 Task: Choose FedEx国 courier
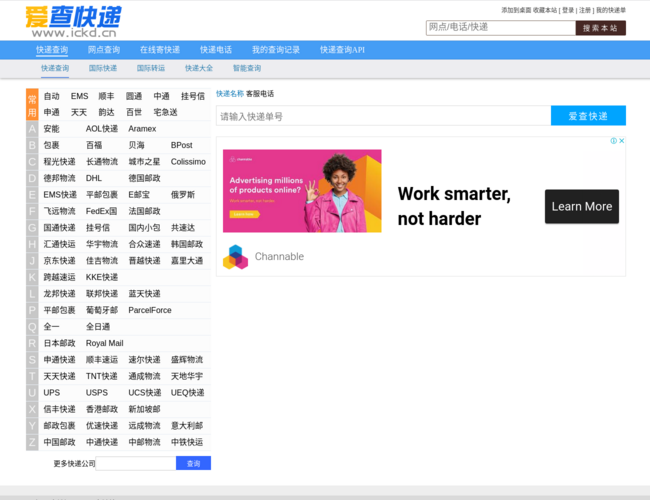coord(102,211)
